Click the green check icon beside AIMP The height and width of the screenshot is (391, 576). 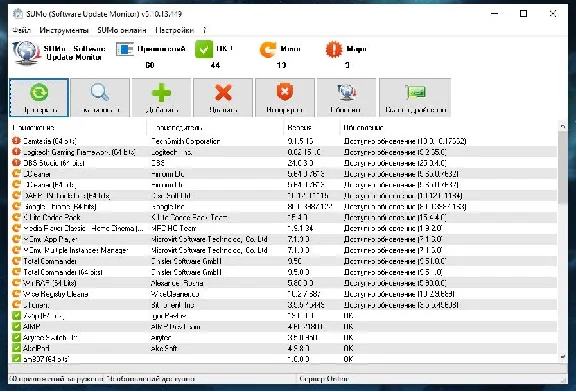click(16, 326)
